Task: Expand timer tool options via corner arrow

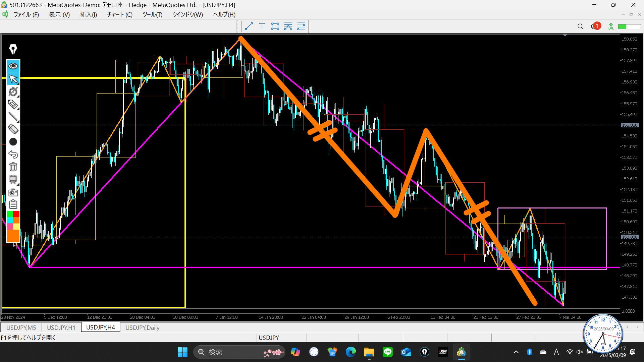Action: coord(18,97)
